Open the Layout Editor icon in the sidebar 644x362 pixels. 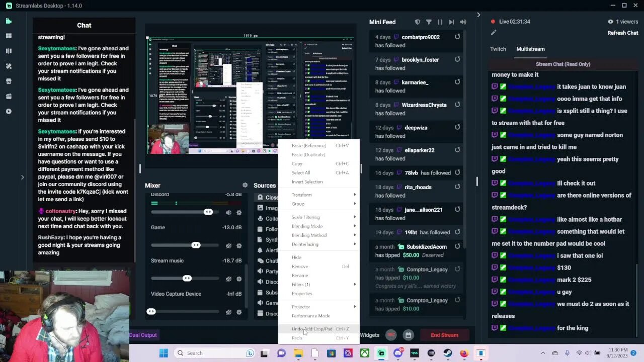click(x=9, y=36)
